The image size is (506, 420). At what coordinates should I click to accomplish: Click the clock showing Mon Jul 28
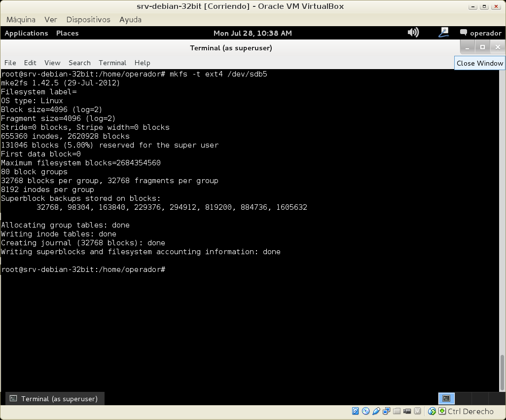click(x=253, y=33)
